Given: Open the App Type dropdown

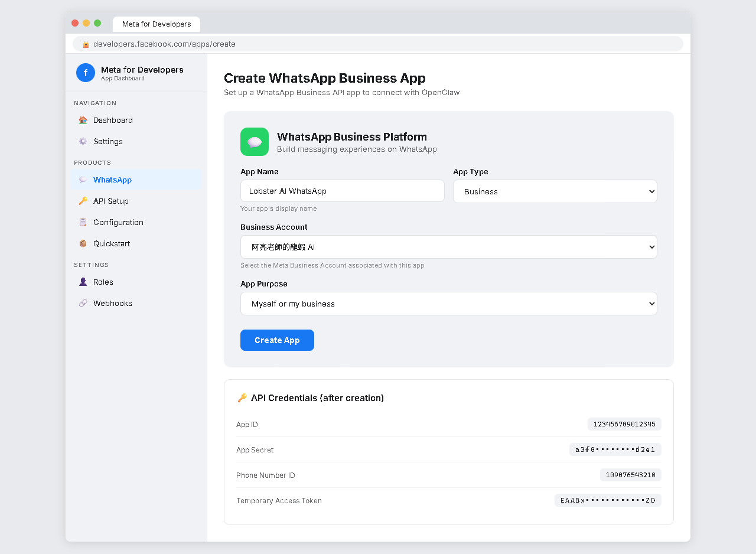Looking at the screenshot, I should tap(555, 191).
